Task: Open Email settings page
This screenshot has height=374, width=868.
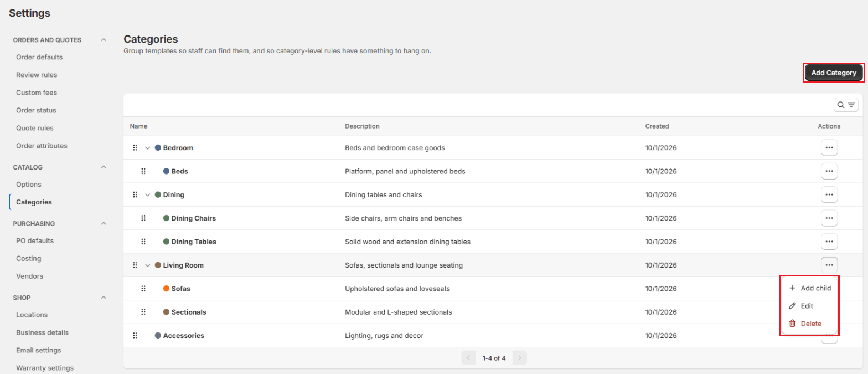Action: (39, 350)
